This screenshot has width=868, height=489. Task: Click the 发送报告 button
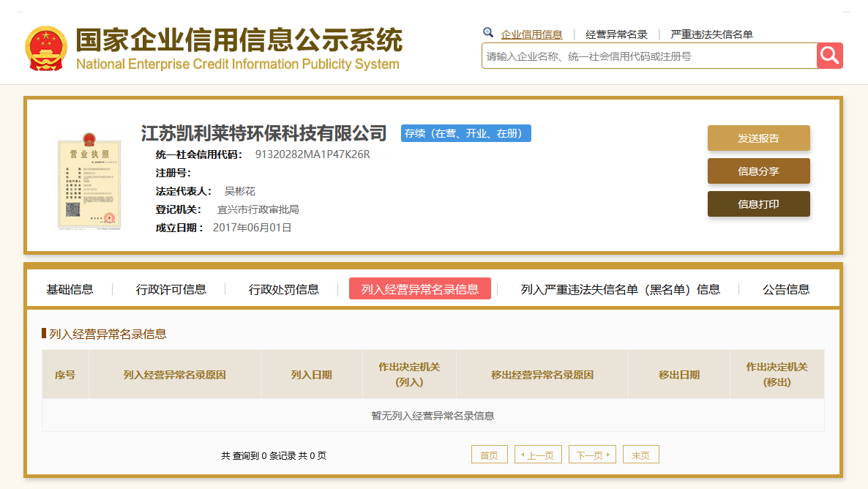click(x=758, y=138)
